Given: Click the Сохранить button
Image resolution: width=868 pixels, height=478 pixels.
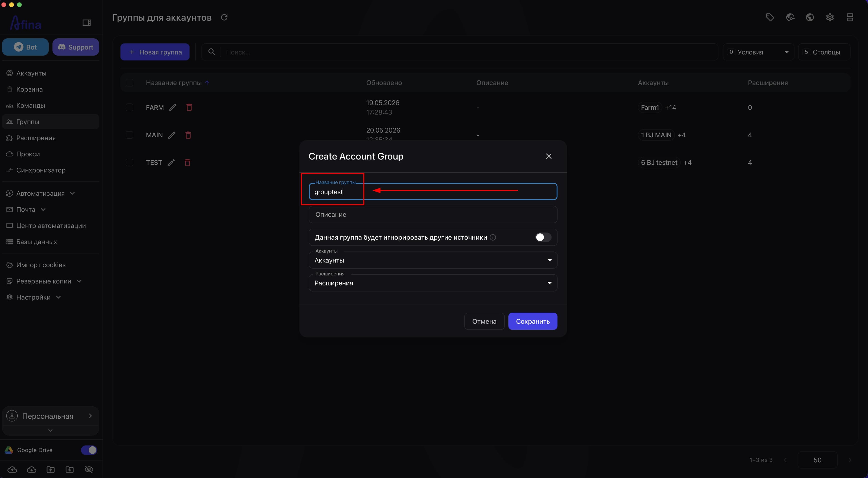Looking at the screenshot, I should tap(533, 321).
